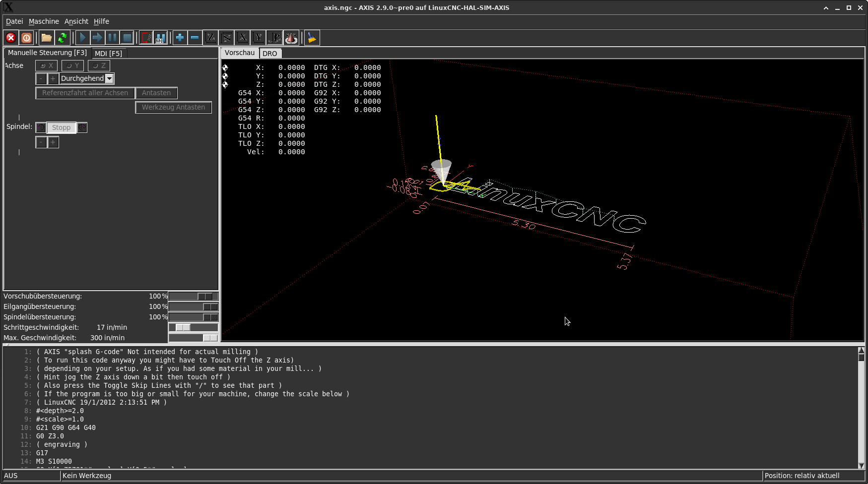The width and height of the screenshot is (868, 484).
Task: Toggle optional pause M1 icon
Action: [x=161, y=38]
